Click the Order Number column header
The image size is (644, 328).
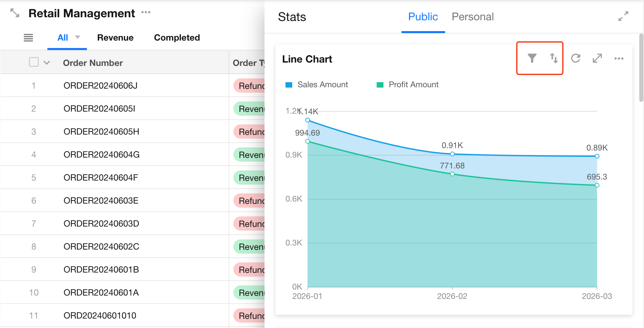(93, 63)
